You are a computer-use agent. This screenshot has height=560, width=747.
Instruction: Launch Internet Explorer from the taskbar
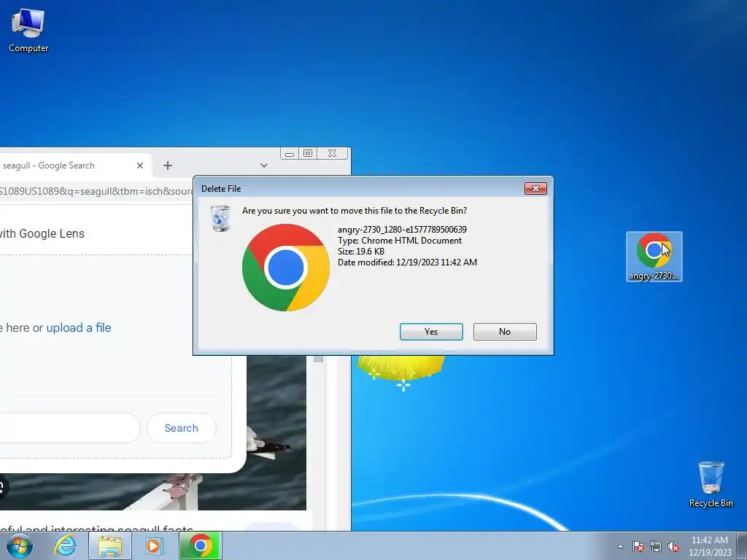click(65, 545)
